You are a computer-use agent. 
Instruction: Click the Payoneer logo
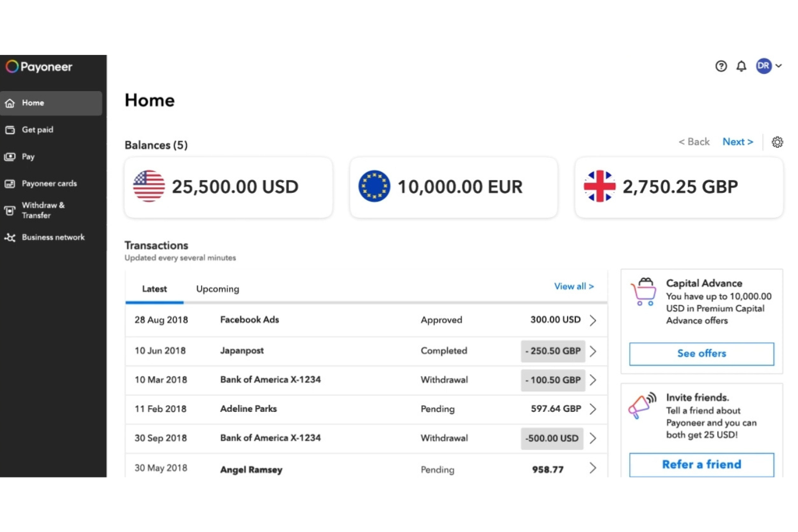(x=39, y=66)
